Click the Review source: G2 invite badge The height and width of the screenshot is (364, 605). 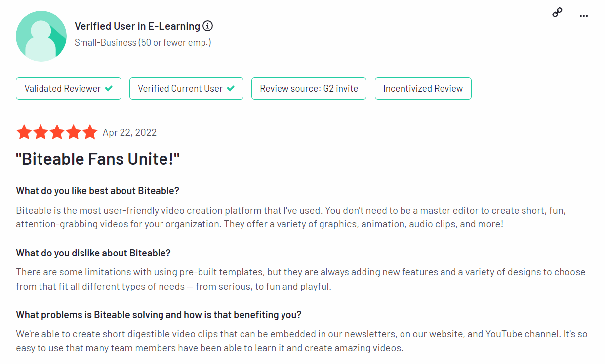click(309, 89)
